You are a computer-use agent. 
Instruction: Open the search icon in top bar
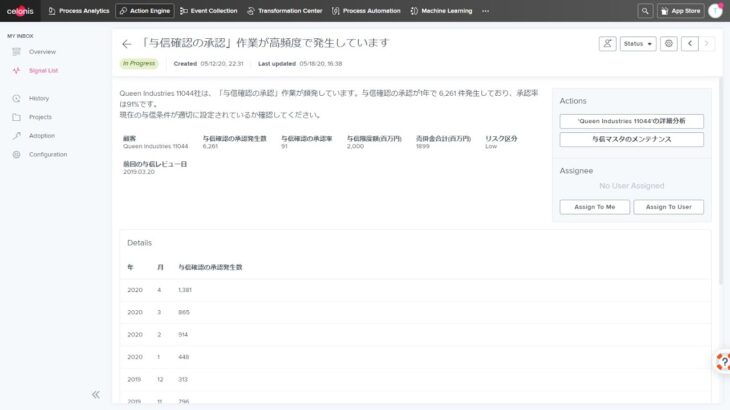pyautogui.click(x=645, y=11)
